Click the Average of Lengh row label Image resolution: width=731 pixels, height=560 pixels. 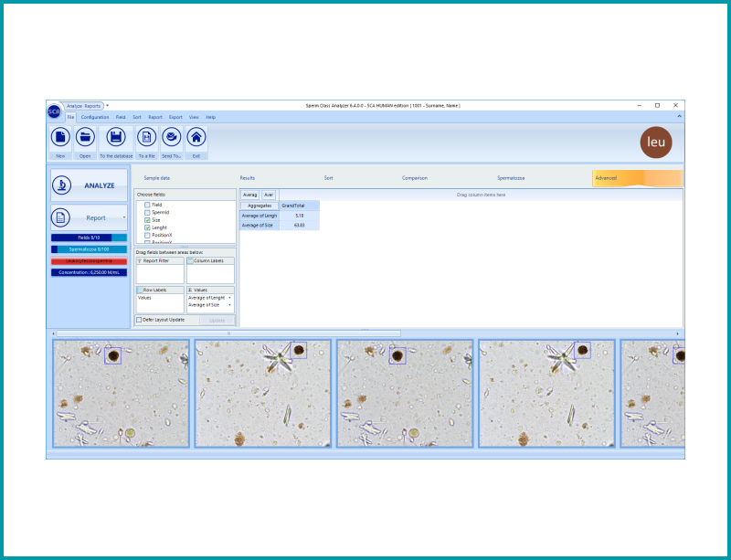point(260,216)
